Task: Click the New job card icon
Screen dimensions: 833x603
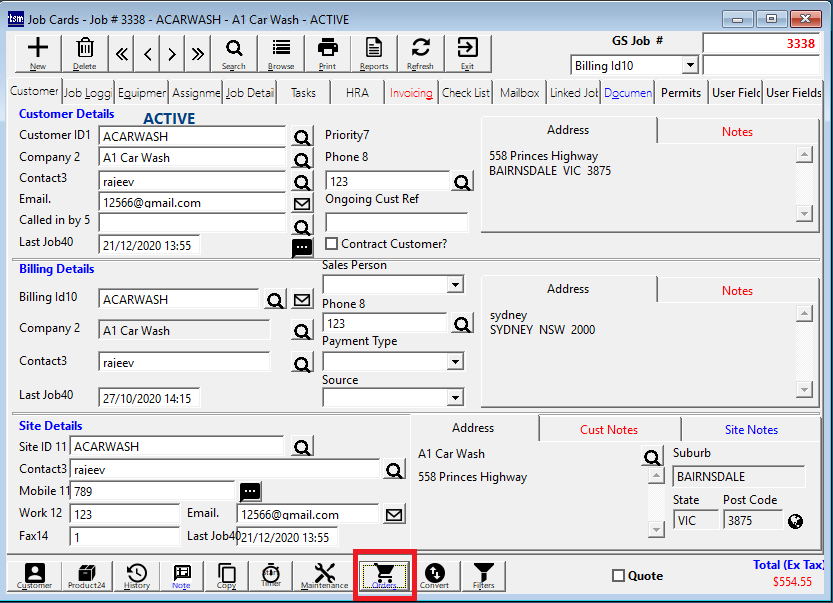Action: tap(38, 52)
